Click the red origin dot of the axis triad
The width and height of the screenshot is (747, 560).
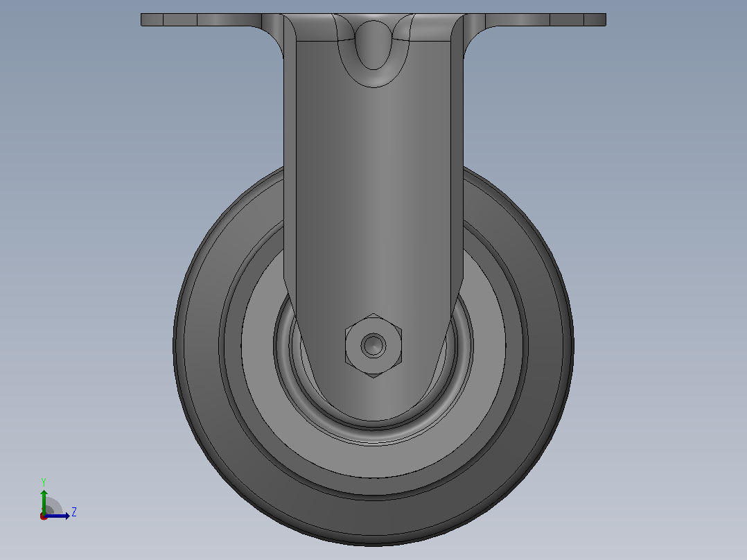pos(44,516)
